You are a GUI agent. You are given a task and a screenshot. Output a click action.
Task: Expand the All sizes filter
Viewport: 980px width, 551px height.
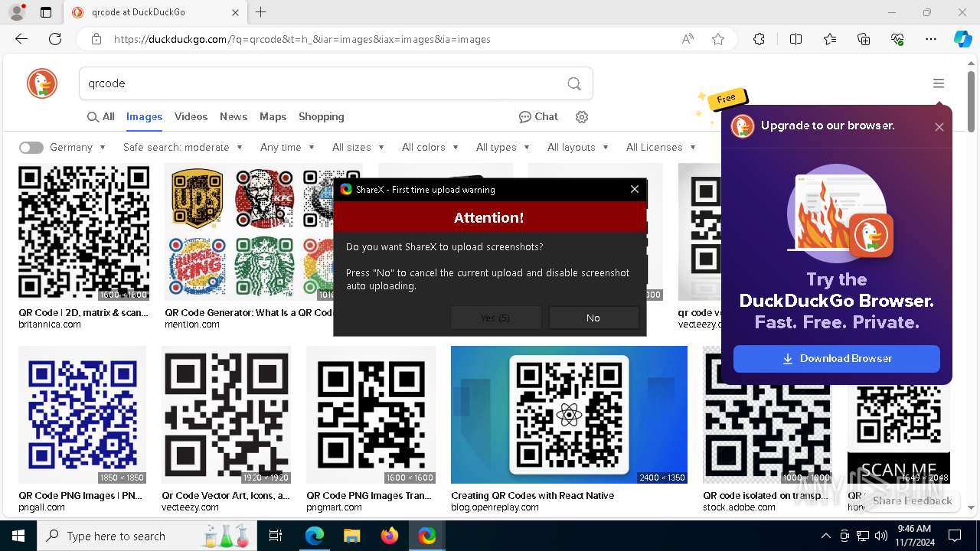358,148
